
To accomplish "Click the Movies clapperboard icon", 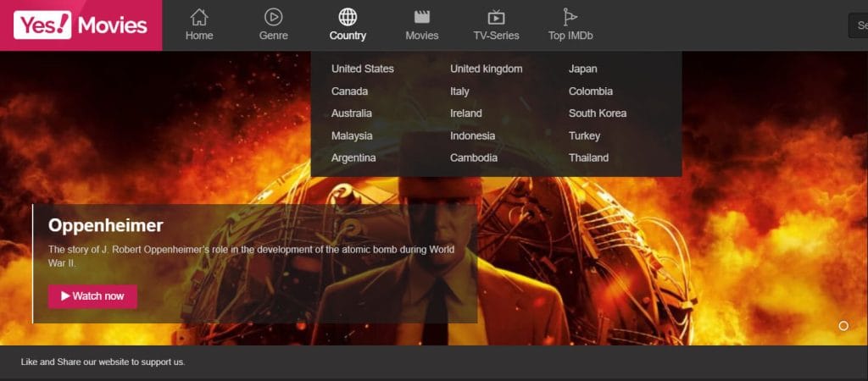I will click(422, 17).
